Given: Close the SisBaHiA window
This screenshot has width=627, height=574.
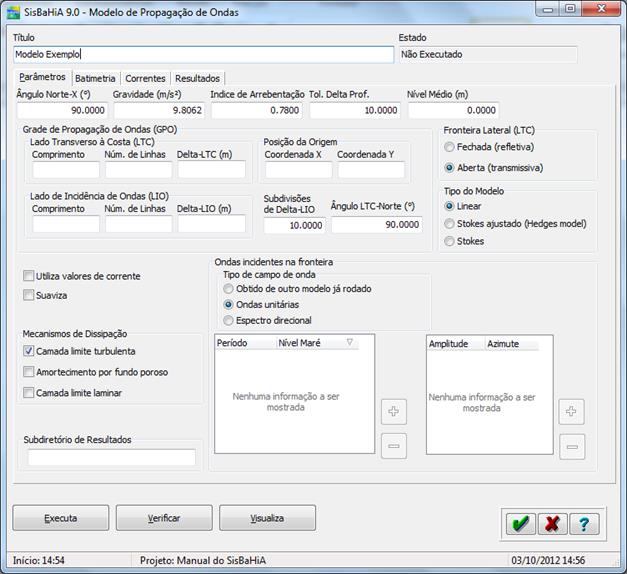Looking at the screenshot, I should 601,9.
